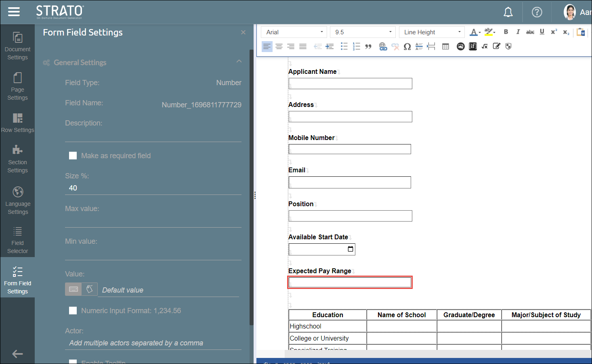
Task: Insert a table from the toolbar
Action: (x=445, y=47)
